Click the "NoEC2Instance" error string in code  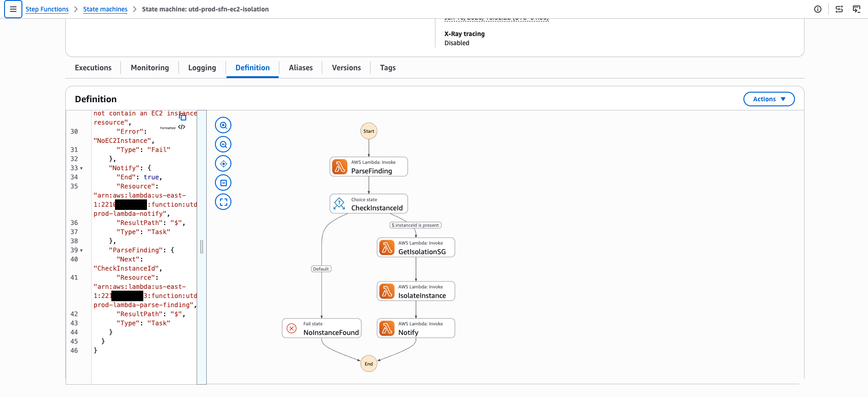122,141
